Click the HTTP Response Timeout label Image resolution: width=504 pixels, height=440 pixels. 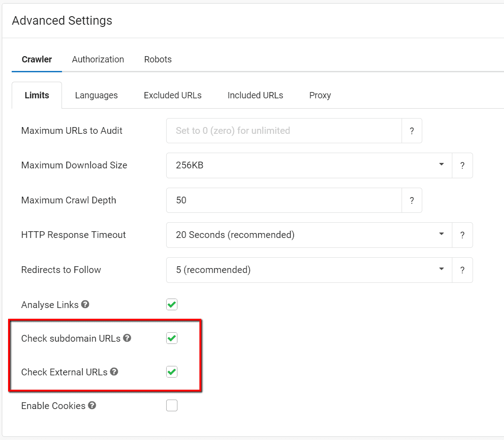tap(73, 235)
